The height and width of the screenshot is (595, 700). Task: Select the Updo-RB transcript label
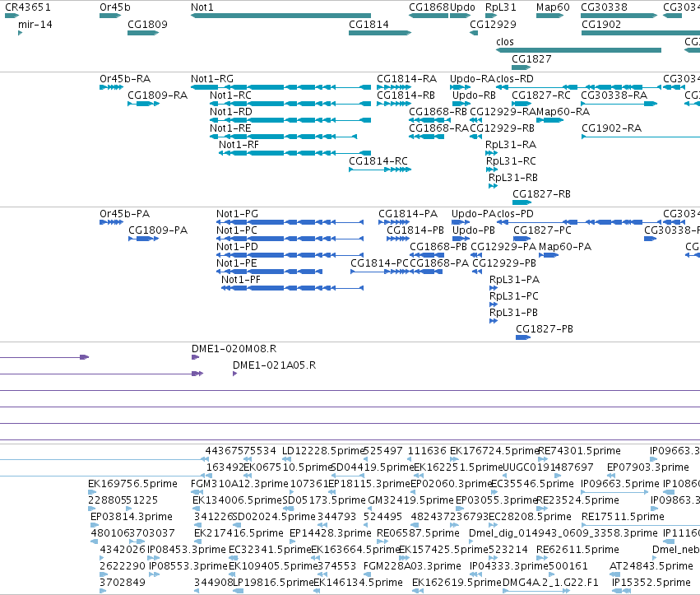[474, 95]
